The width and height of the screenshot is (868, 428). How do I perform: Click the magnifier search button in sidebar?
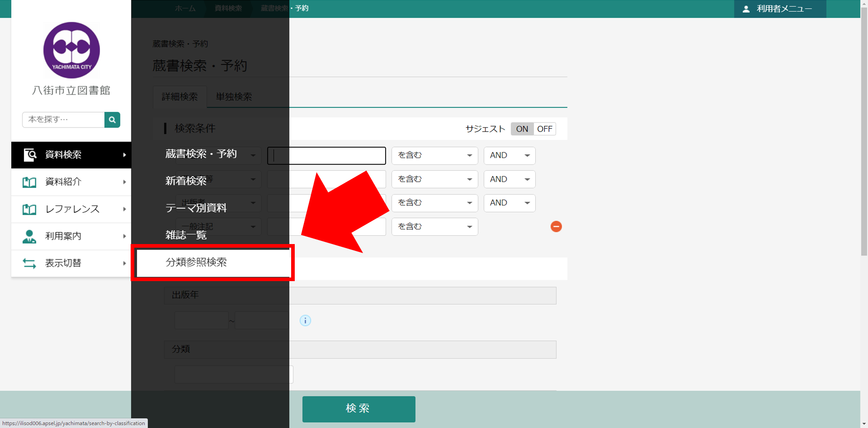112,120
